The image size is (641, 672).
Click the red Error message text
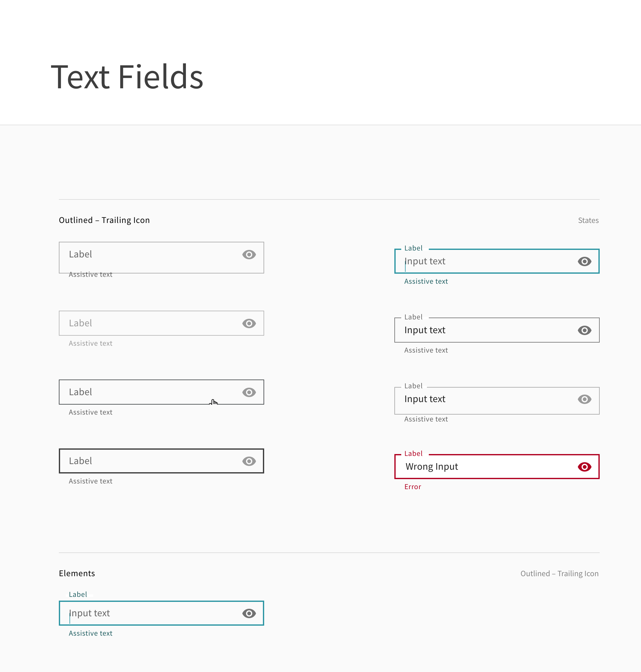413,487
